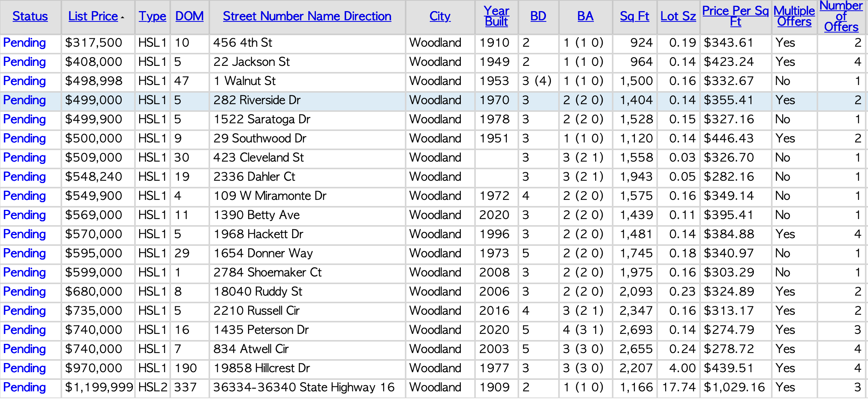
Task: Click the DOM column header
Action: pos(189,16)
